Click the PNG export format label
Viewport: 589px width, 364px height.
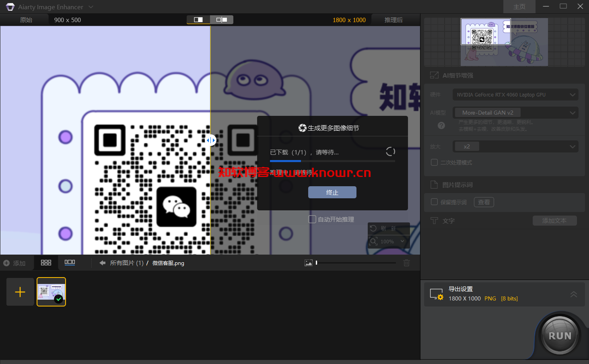[x=490, y=298]
